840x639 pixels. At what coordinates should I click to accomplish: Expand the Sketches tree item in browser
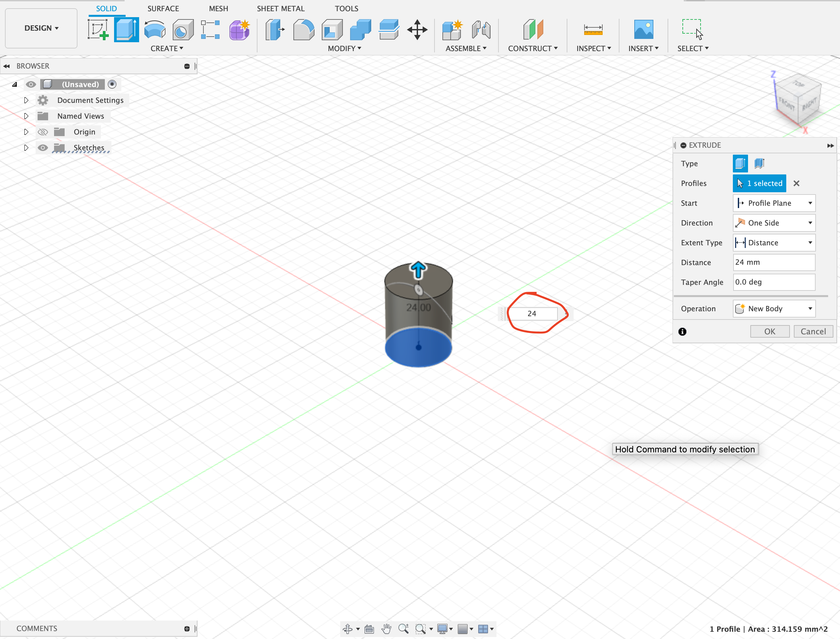[25, 148]
